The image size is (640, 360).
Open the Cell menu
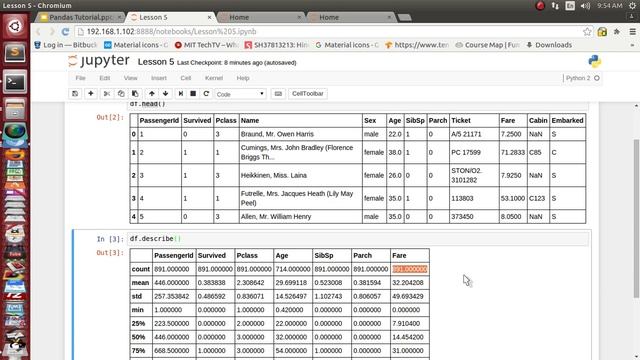click(x=186, y=78)
